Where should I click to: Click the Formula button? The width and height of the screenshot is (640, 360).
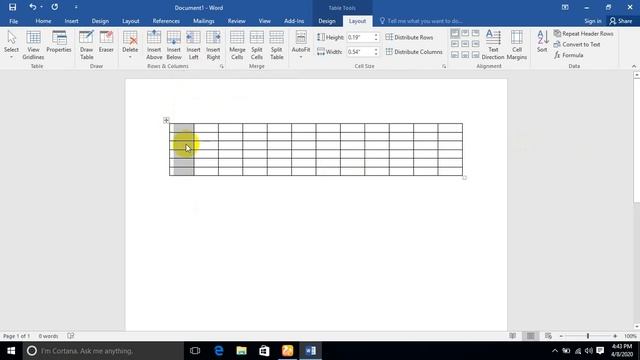click(569, 55)
